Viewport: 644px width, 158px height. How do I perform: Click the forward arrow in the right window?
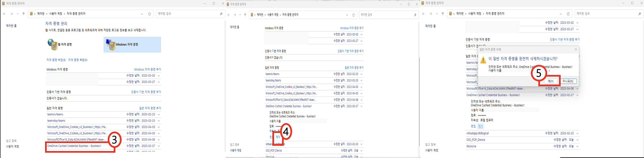click(x=431, y=14)
